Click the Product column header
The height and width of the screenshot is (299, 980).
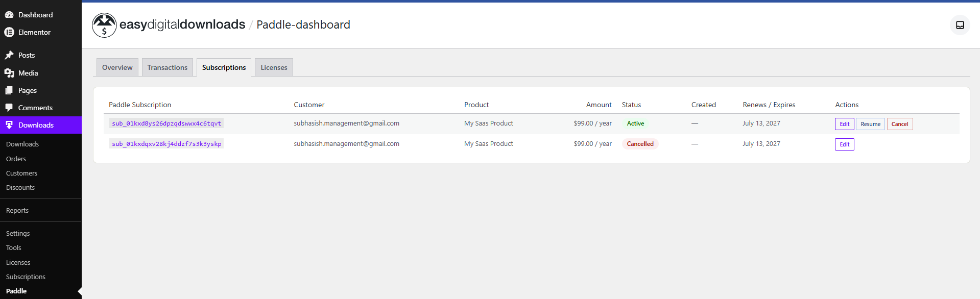(x=476, y=105)
